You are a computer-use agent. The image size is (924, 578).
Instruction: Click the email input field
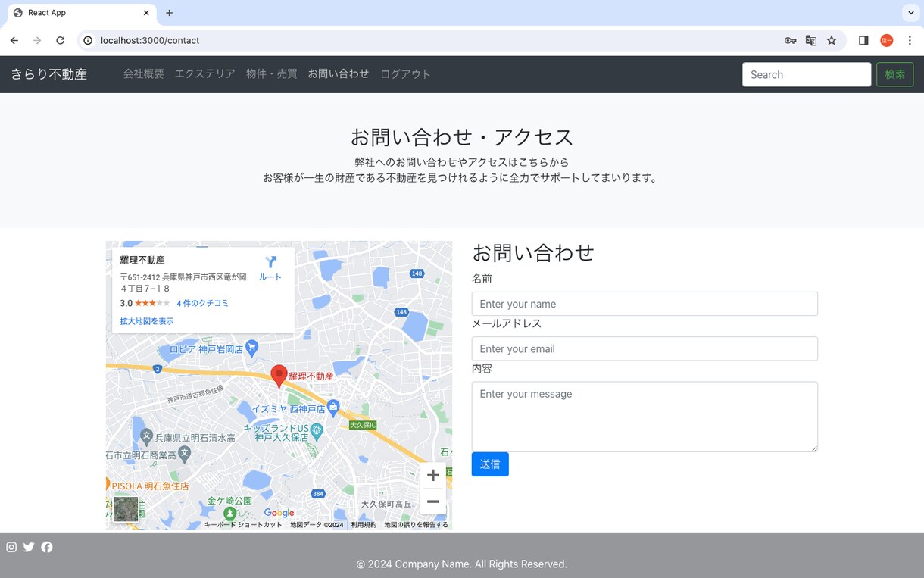645,348
